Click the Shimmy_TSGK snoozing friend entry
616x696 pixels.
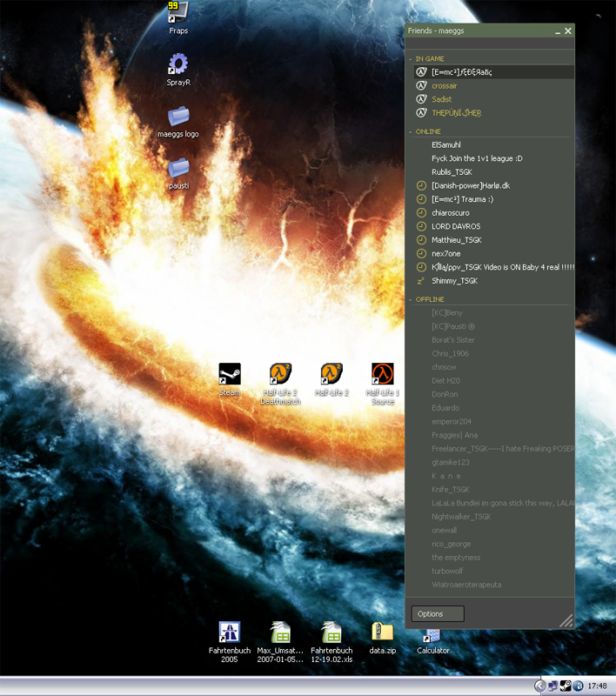[454, 281]
